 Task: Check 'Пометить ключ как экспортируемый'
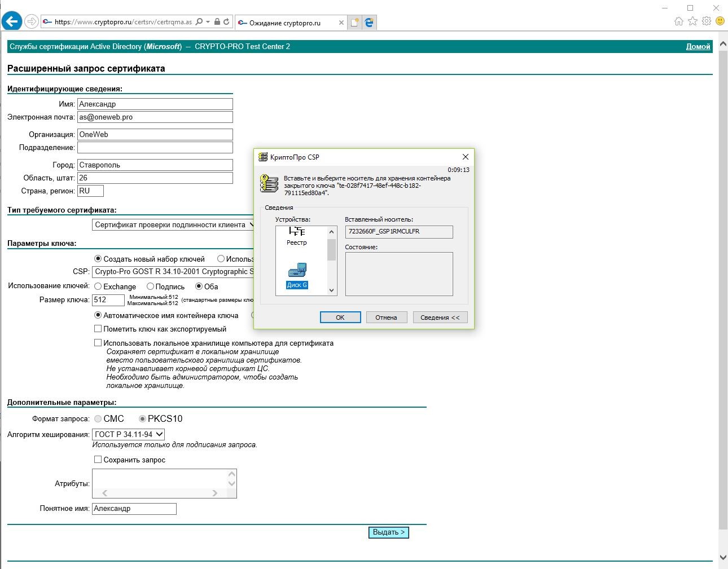[x=98, y=329]
